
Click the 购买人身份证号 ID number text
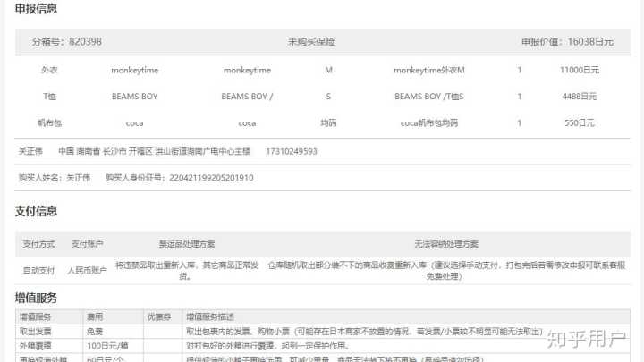tap(180, 178)
